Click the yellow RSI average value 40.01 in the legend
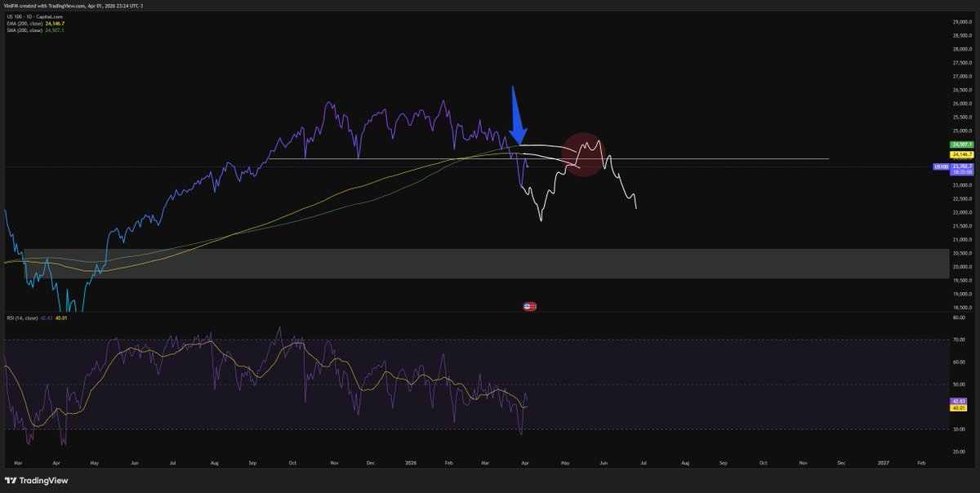Screen dimensions: 980x493 (60, 317)
